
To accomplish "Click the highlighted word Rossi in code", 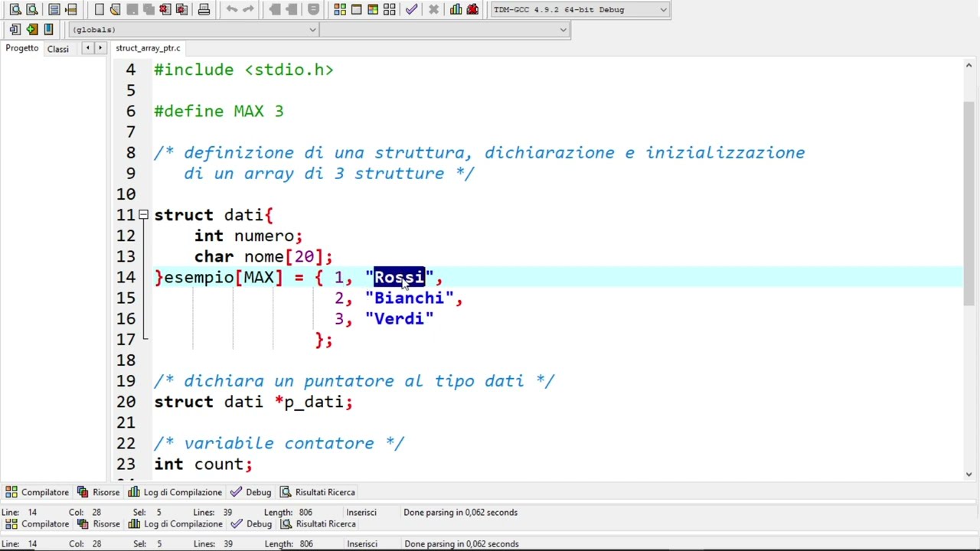I will (399, 277).
